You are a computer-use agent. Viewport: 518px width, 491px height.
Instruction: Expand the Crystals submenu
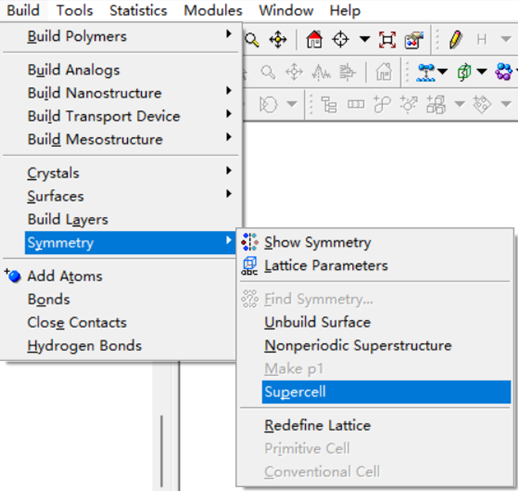(121, 173)
